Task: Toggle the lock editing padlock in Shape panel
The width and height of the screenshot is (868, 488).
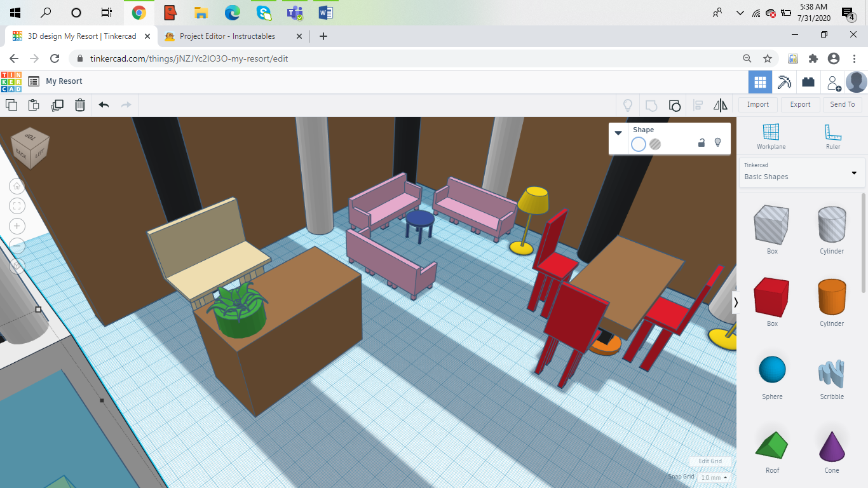Action: pos(702,143)
